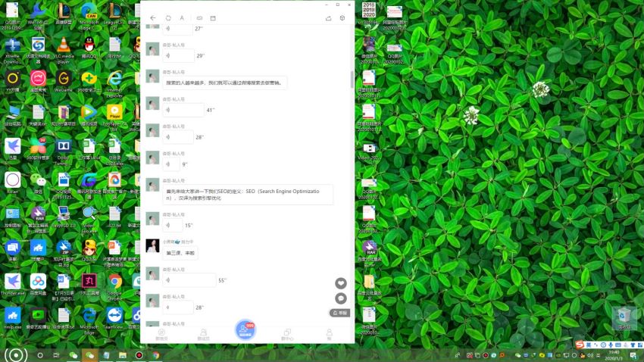Screen dimensions: 644x362
Task: Switch to the 群中心 bottom tab
Action: [287, 333]
